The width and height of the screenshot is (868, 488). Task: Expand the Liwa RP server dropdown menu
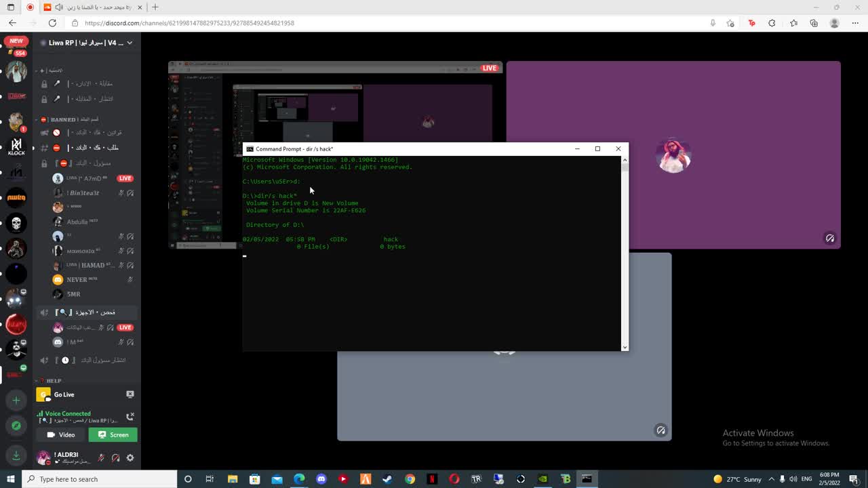click(130, 43)
